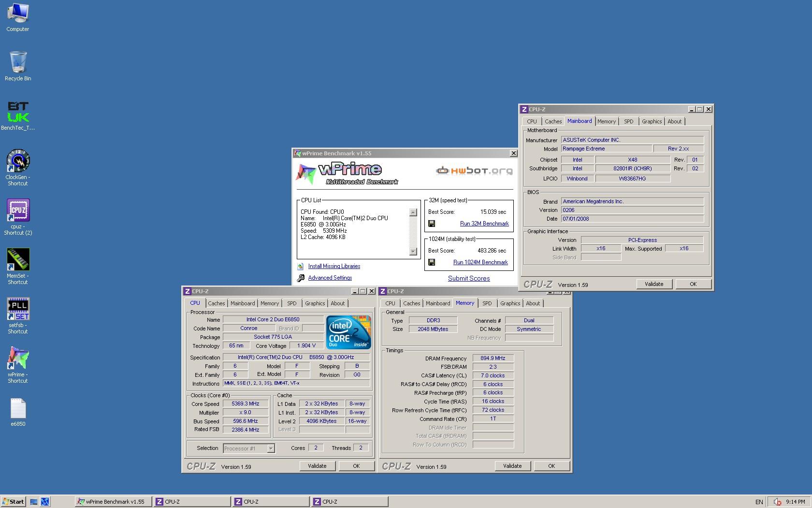
Task: Click the tray security alert icon
Action: tap(778, 502)
